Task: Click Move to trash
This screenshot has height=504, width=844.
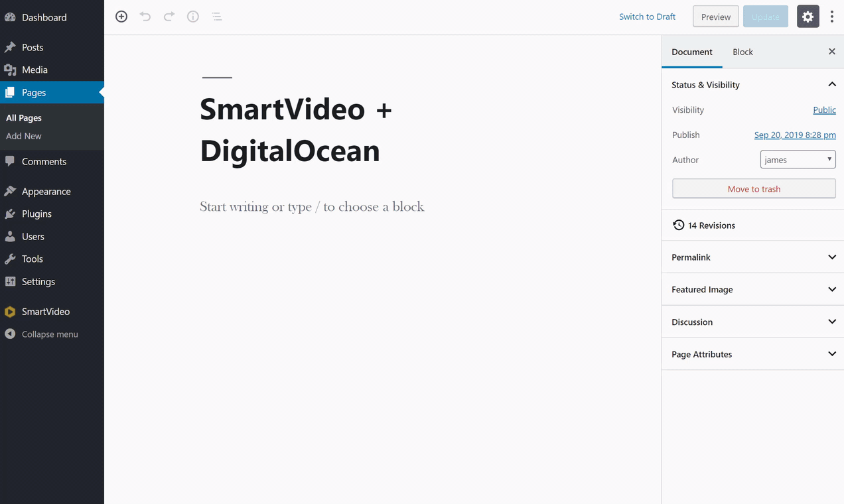Action: tap(754, 188)
